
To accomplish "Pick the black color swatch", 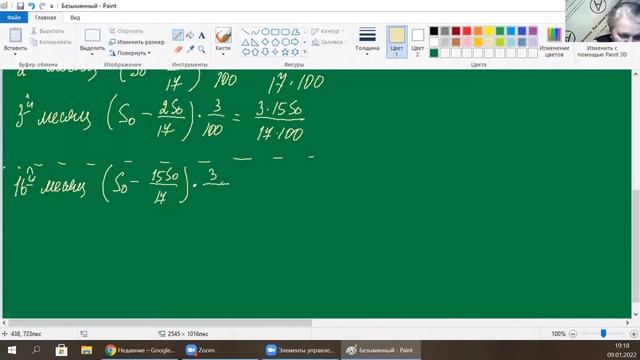I will tap(434, 31).
